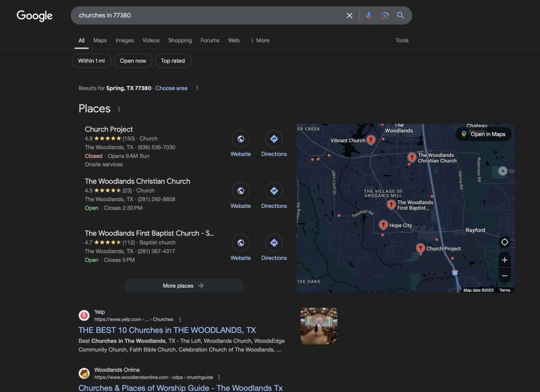
Task: Get Directions to The Woodlands Christian Church
Action: click(274, 191)
